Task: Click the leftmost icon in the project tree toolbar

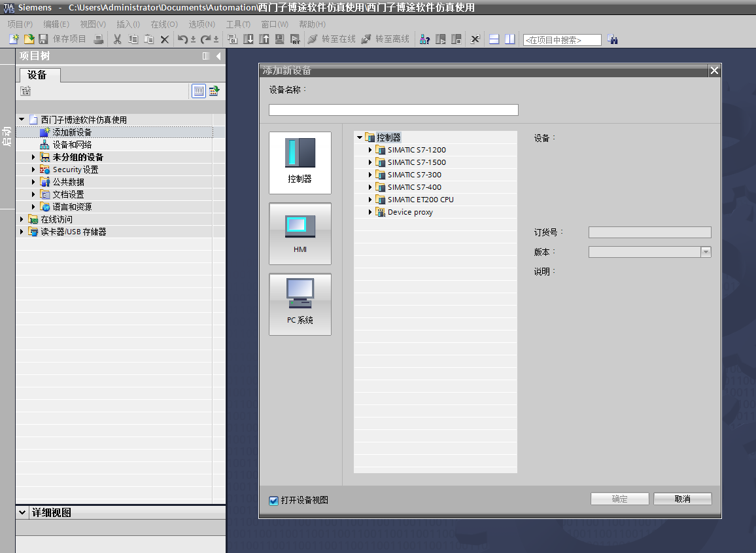Action: pos(26,91)
